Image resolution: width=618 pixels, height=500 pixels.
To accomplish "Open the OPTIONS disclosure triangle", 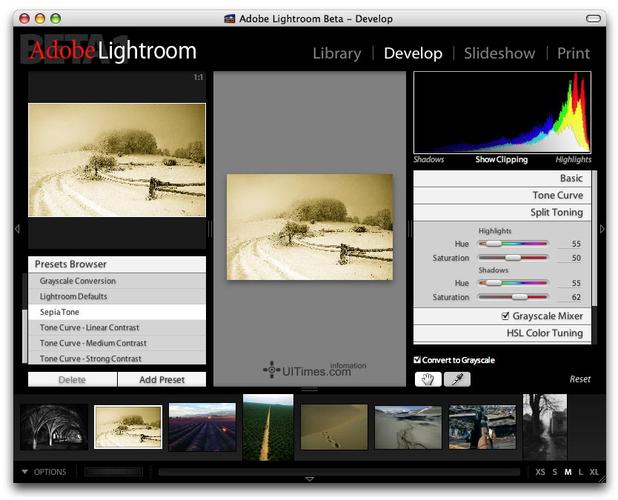I will coord(24,472).
